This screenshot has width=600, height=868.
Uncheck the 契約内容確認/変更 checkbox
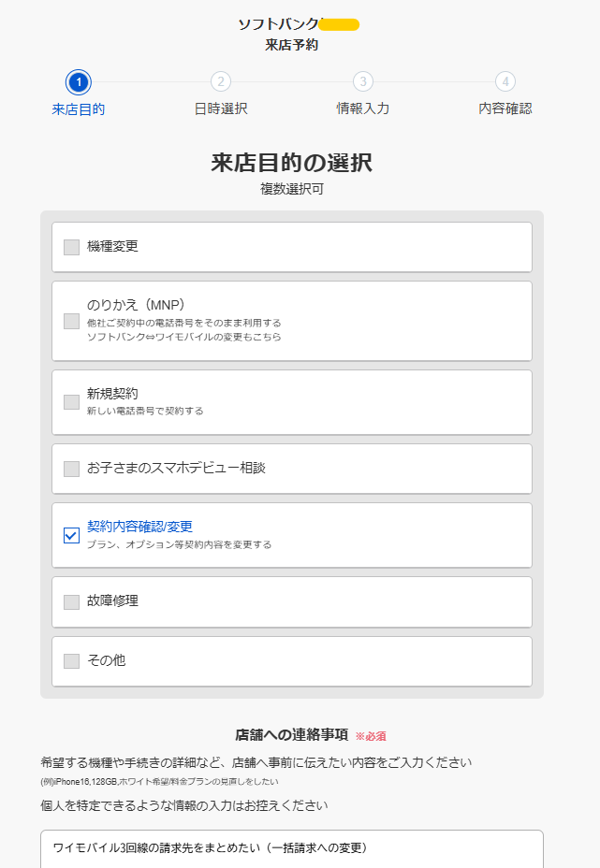tap(71, 535)
